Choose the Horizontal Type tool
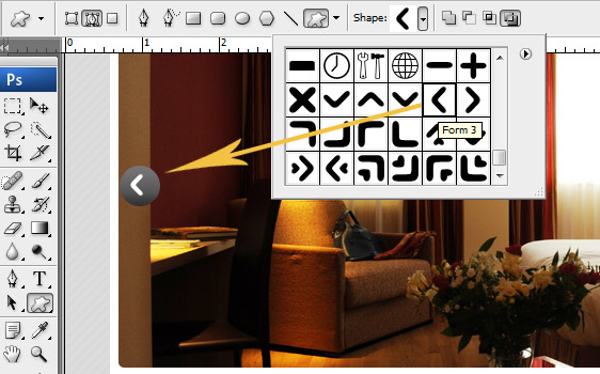The height and width of the screenshot is (374, 600). [x=39, y=279]
